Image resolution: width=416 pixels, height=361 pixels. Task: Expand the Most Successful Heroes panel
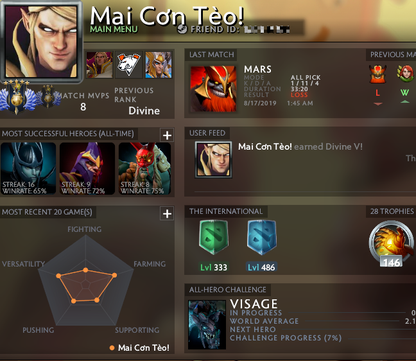click(x=167, y=135)
